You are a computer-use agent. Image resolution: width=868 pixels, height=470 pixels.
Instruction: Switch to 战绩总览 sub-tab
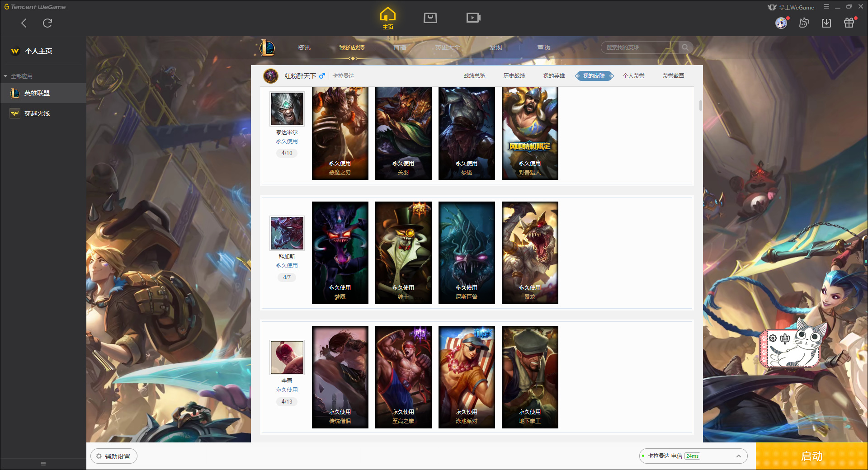474,76
